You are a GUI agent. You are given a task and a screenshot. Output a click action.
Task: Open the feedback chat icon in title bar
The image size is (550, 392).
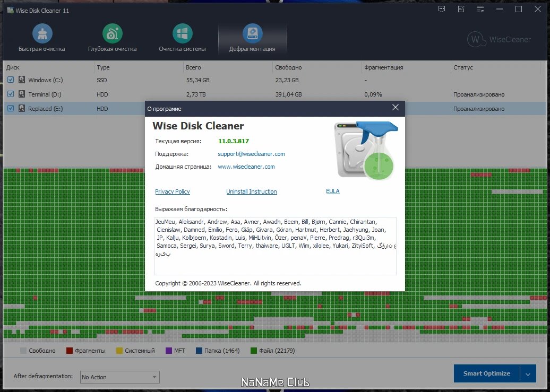click(442, 10)
